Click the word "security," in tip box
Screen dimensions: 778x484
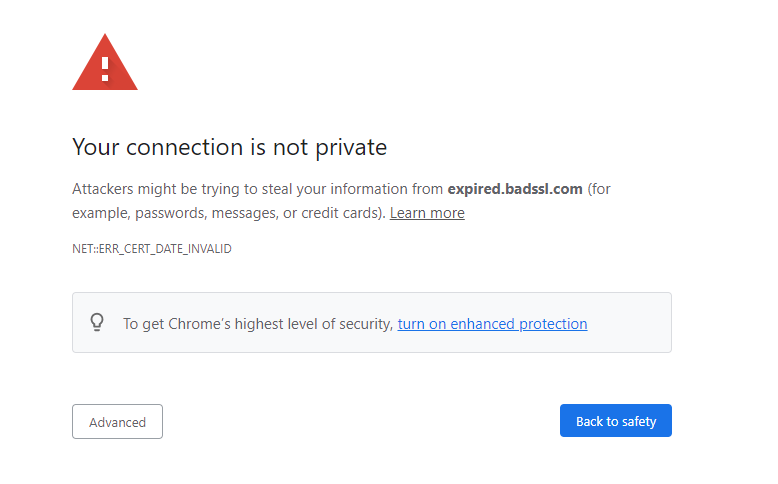(365, 324)
